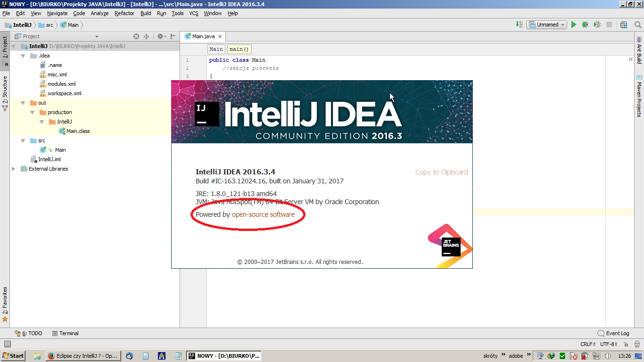Expand External Libraries node
This screenshot has height=362, width=644.
pos(13,169)
